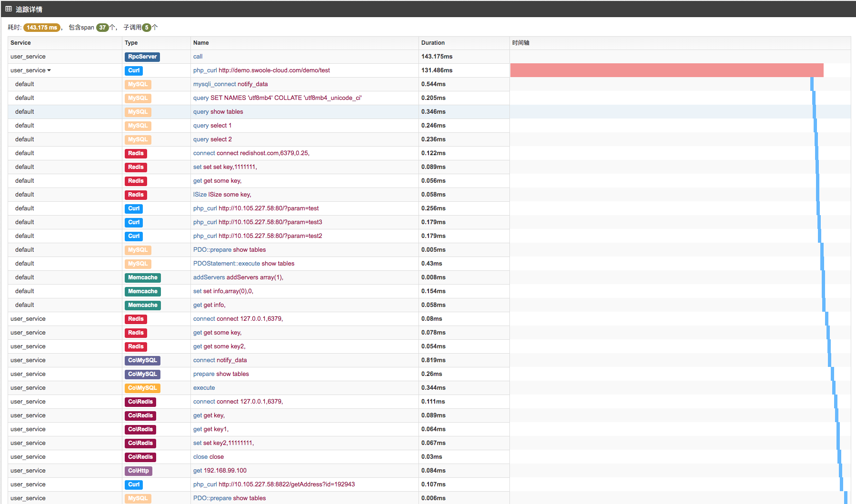This screenshot has width=856, height=504.
Task: Open the getAddress?id=192943 php_curl link
Action: (x=274, y=484)
